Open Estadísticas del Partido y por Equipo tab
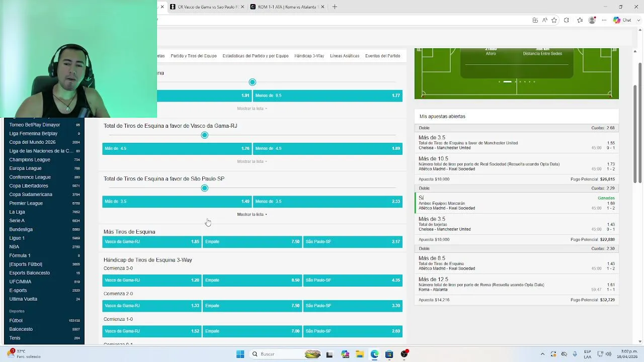 tap(256, 56)
